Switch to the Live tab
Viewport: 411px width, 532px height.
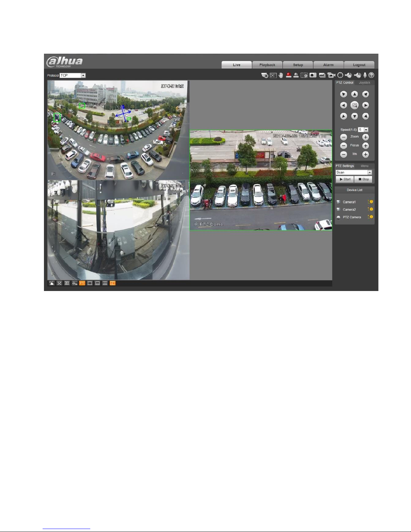click(x=237, y=65)
